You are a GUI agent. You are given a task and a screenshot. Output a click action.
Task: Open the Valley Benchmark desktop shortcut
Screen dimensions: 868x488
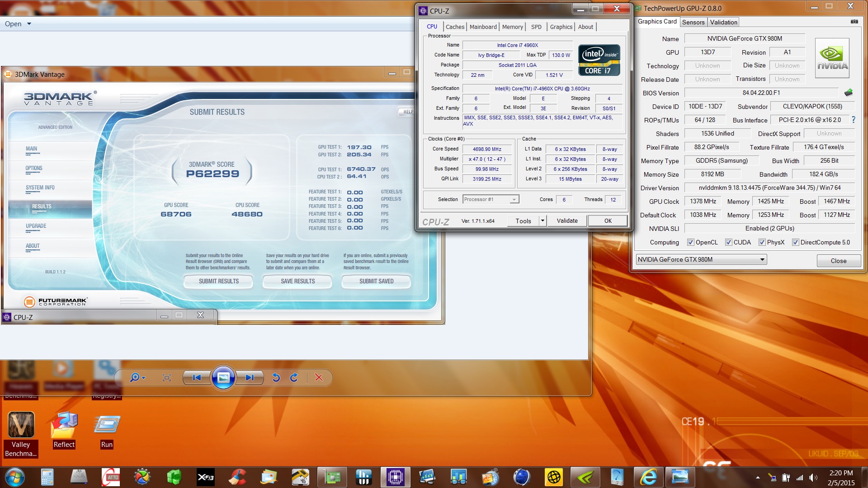[21, 434]
